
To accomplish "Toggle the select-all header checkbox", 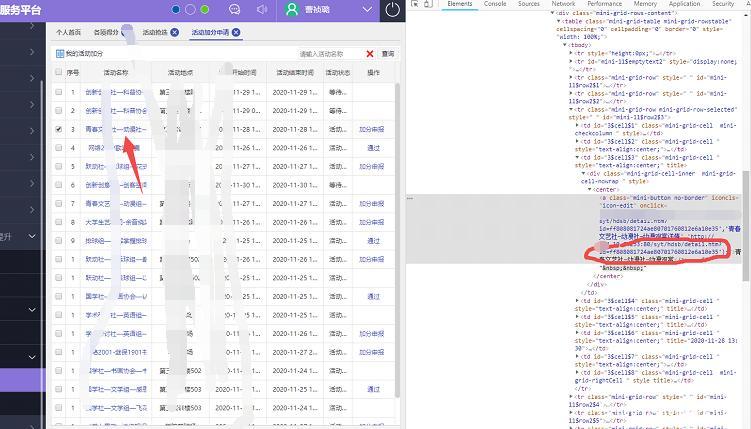I will click(x=59, y=73).
